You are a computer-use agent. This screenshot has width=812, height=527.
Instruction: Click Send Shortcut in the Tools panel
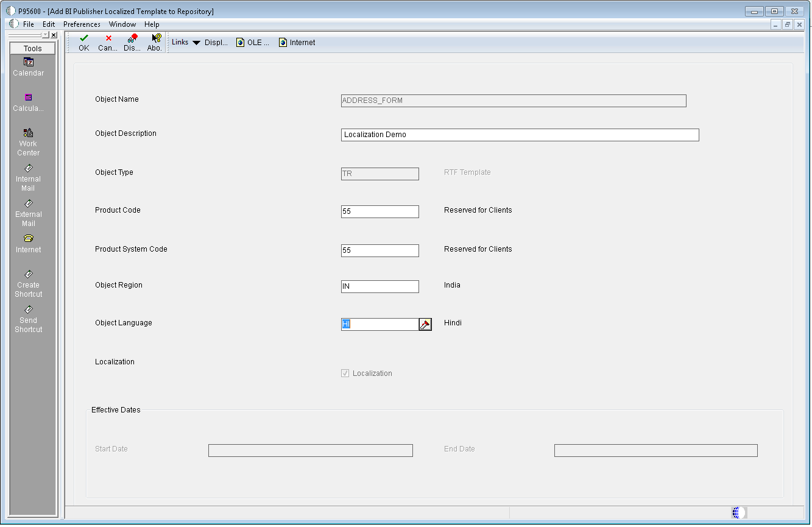point(29,319)
